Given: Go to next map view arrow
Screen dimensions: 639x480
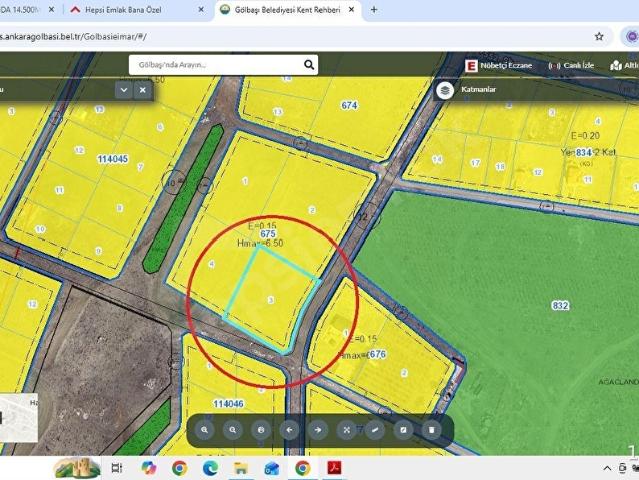Looking at the screenshot, I should coord(318,430).
